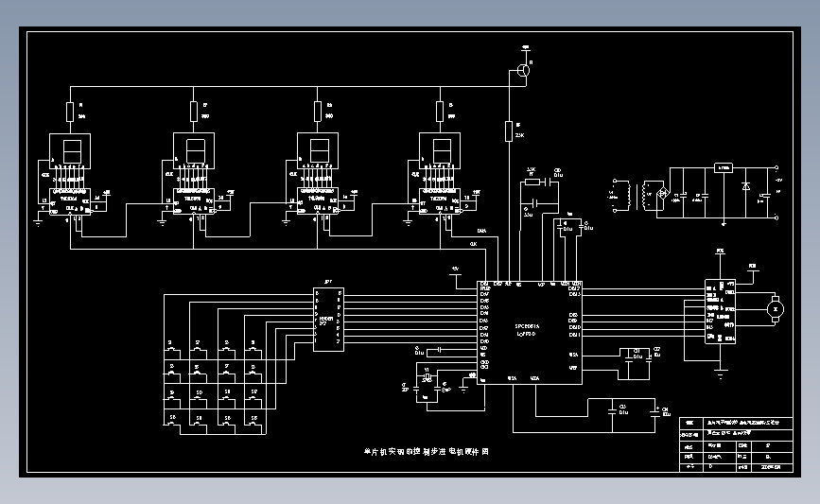Click the diode in the power supply circuit
The height and width of the screenshot is (504, 820).
coord(746,186)
